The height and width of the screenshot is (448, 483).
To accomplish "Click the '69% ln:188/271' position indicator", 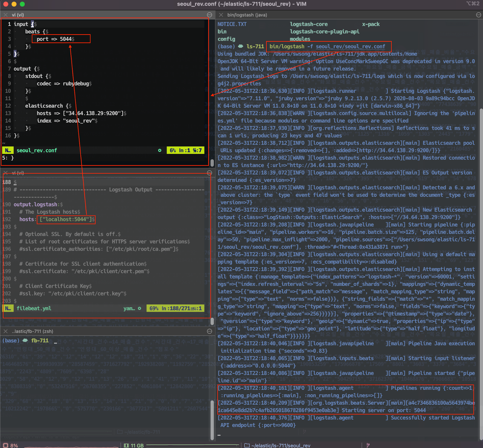I will click(x=175, y=308).
